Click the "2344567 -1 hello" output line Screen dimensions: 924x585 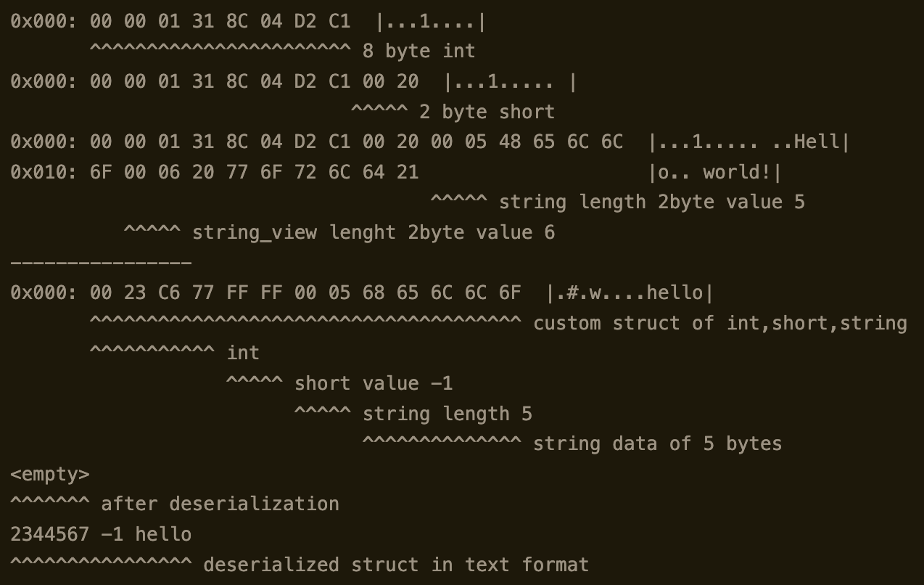[101, 535]
